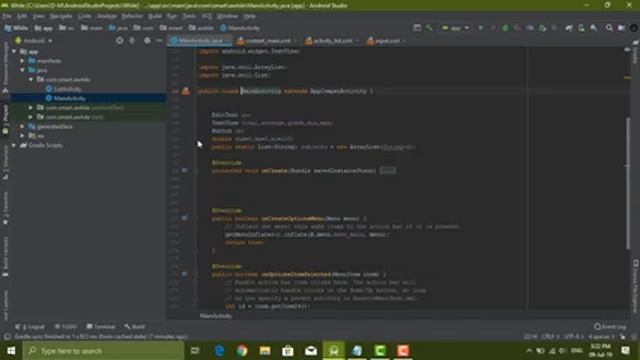
Task: Click the editor vertical scrollbar thumb
Action: click(x=628, y=183)
